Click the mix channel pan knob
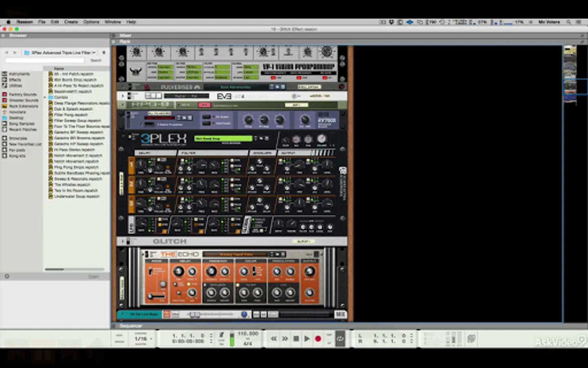The height and width of the screenshot is (368, 588). click(244, 314)
